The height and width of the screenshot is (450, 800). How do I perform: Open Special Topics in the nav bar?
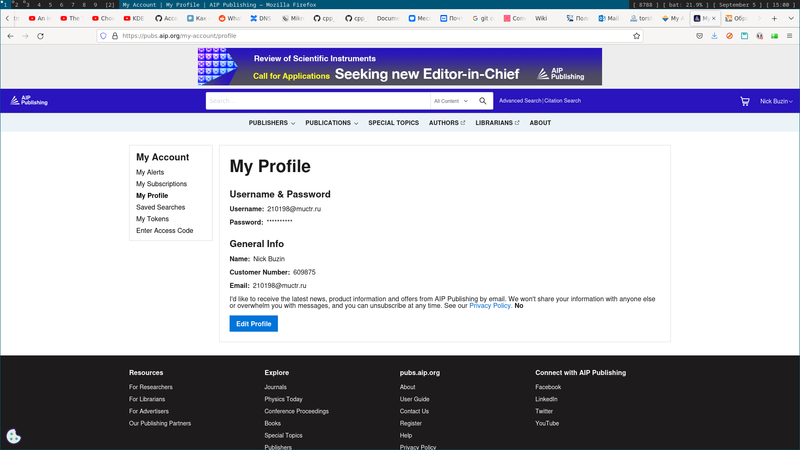point(393,123)
